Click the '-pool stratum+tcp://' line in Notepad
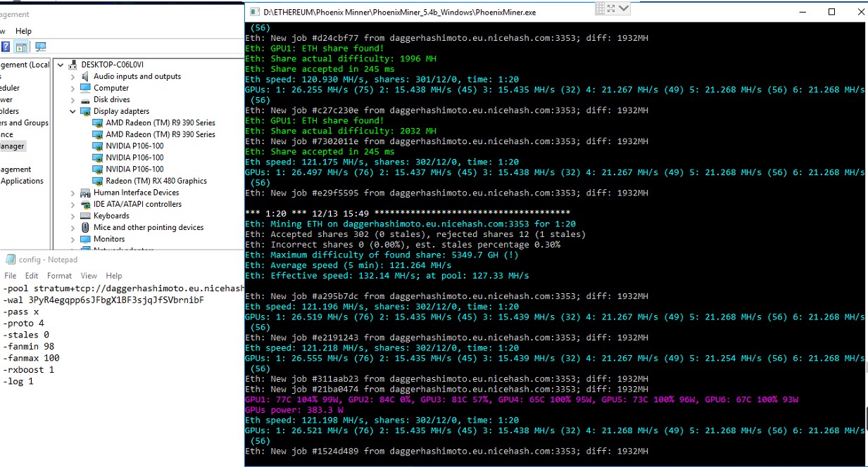 tap(123, 288)
